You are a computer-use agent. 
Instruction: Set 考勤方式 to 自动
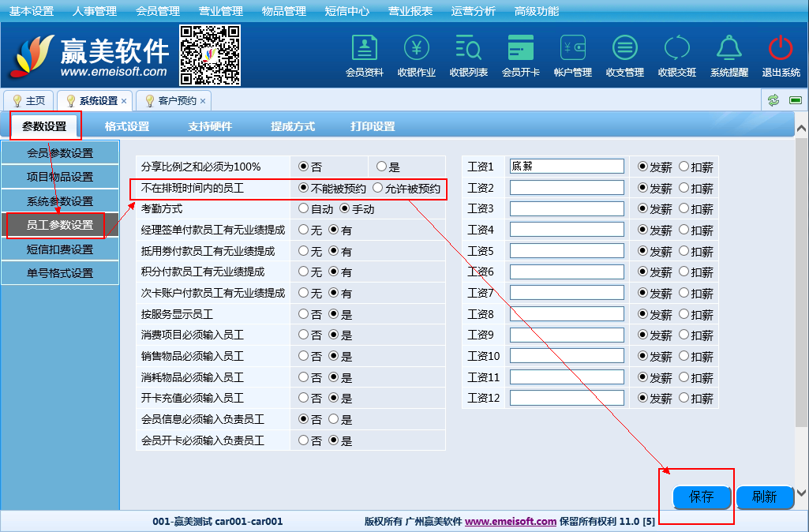(303, 209)
